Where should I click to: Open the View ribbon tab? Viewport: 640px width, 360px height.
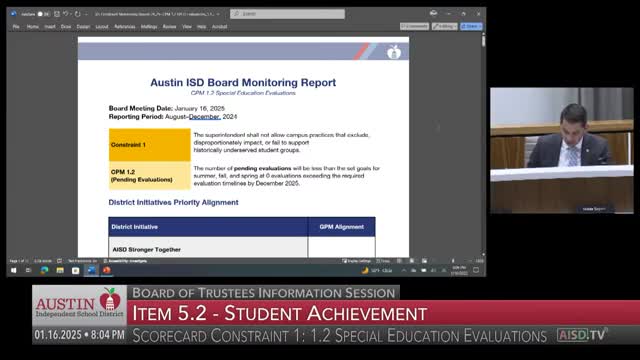click(x=187, y=27)
